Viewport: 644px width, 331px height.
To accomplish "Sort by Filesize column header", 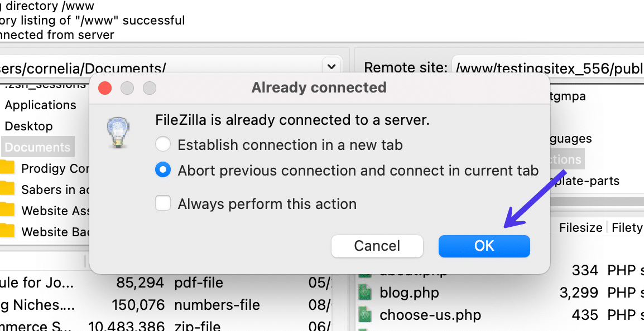I will [580, 227].
